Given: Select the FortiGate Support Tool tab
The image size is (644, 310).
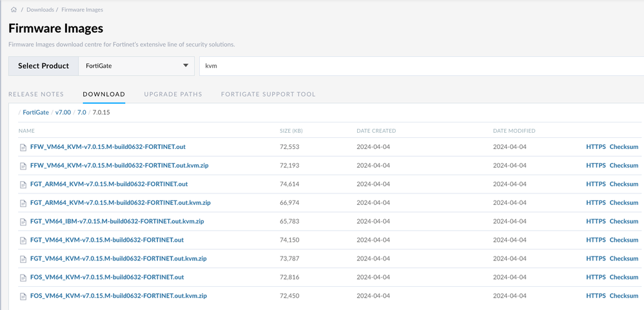Looking at the screenshot, I should (268, 94).
